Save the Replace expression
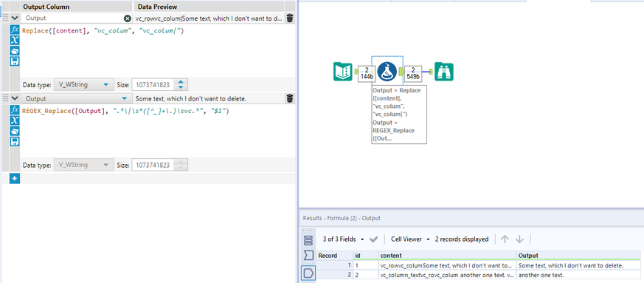The height and width of the screenshot is (283, 644). (x=15, y=62)
